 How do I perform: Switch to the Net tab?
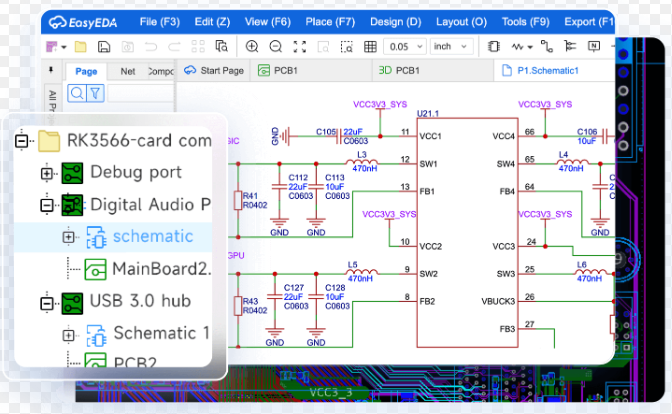[x=128, y=71]
